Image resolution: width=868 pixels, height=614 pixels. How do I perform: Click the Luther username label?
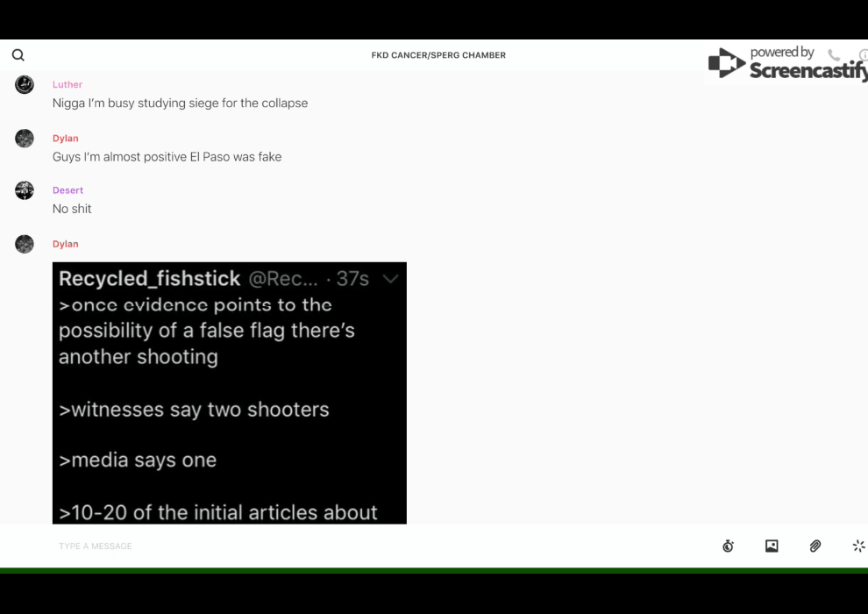(68, 85)
